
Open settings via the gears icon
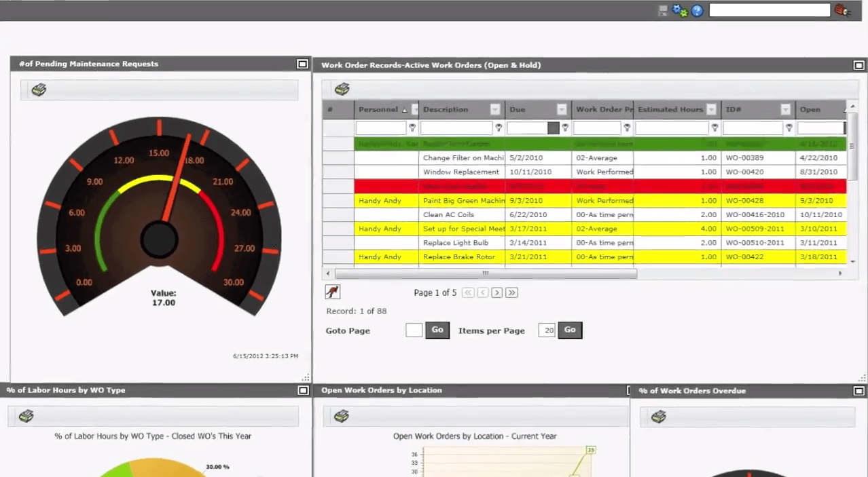pos(680,10)
